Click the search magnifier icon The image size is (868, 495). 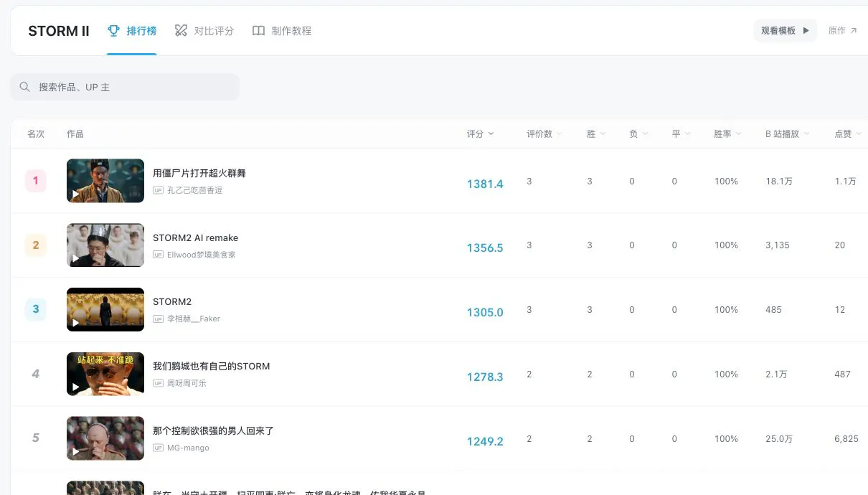tap(25, 87)
